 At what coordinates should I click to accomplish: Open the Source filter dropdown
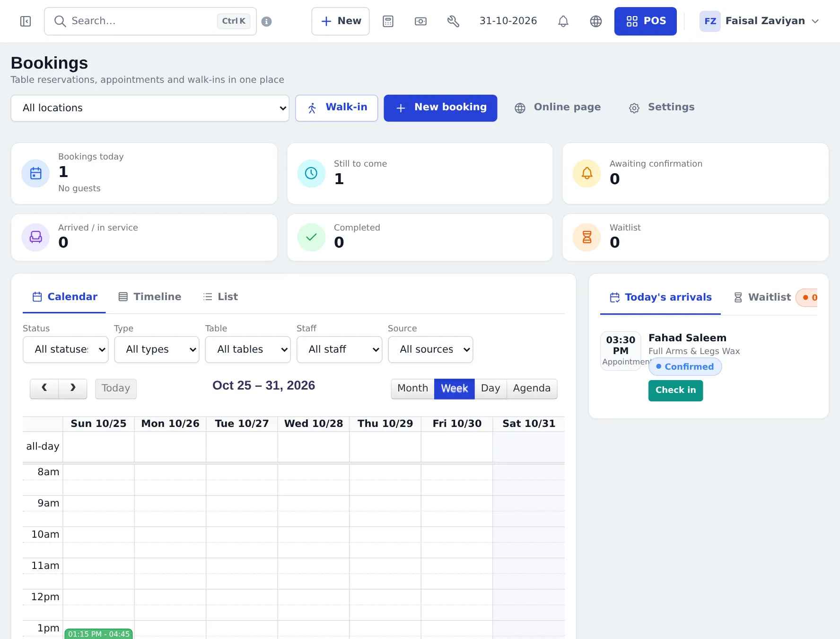pos(431,349)
